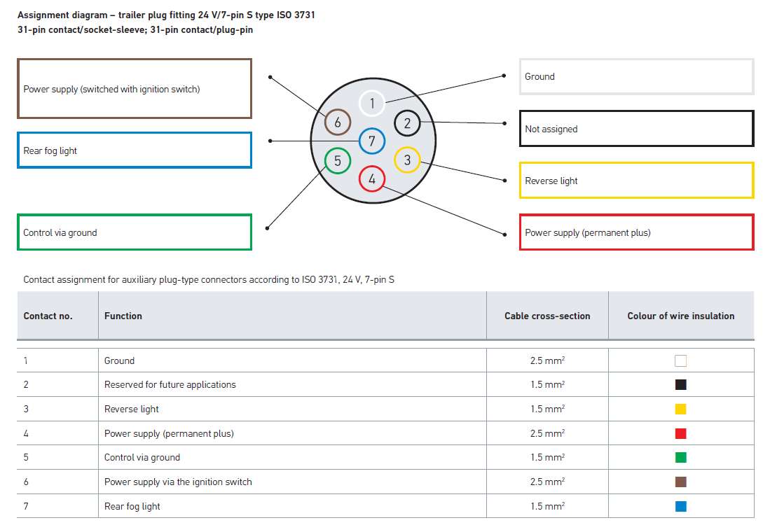Click pin 6 brown circle in connector

(x=338, y=122)
